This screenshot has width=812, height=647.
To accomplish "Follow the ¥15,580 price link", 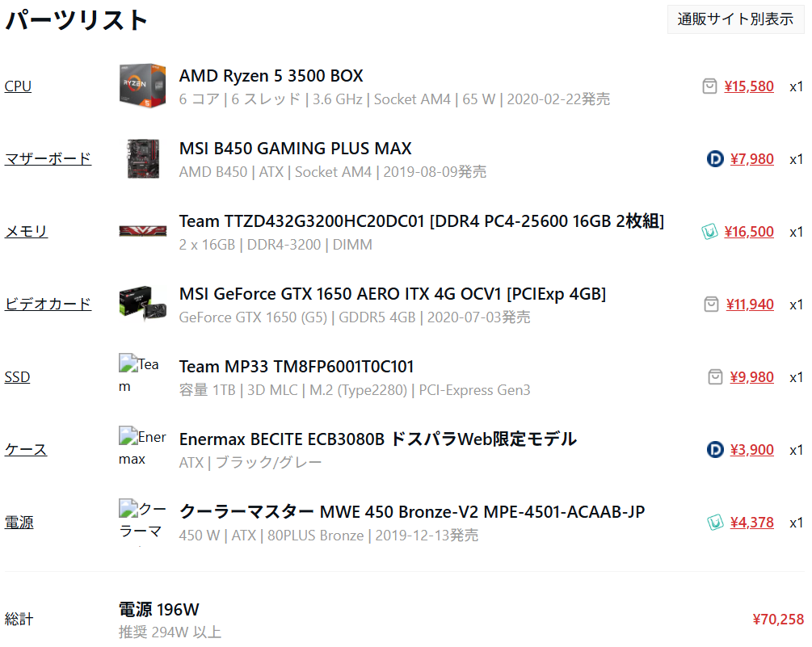I will pos(749,86).
